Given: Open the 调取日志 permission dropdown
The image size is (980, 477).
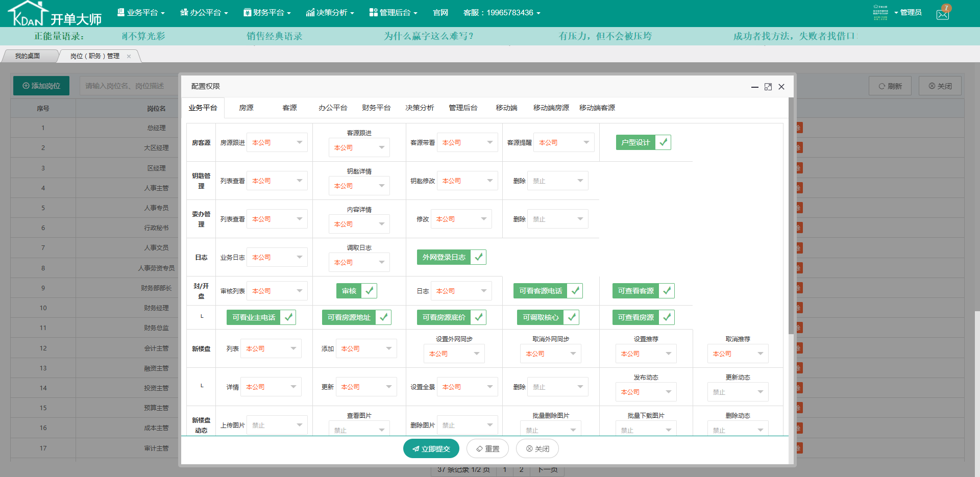Looking at the screenshot, I should (359, 263).
